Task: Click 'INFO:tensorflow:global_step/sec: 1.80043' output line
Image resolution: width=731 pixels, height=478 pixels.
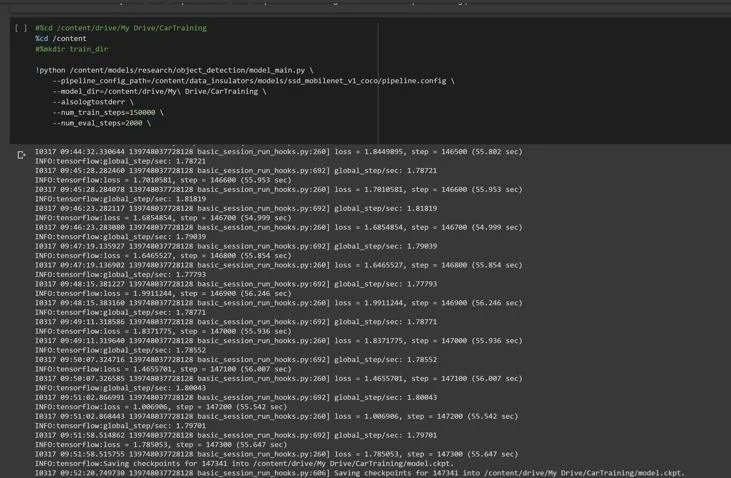Action: click(x=120, y=388)
